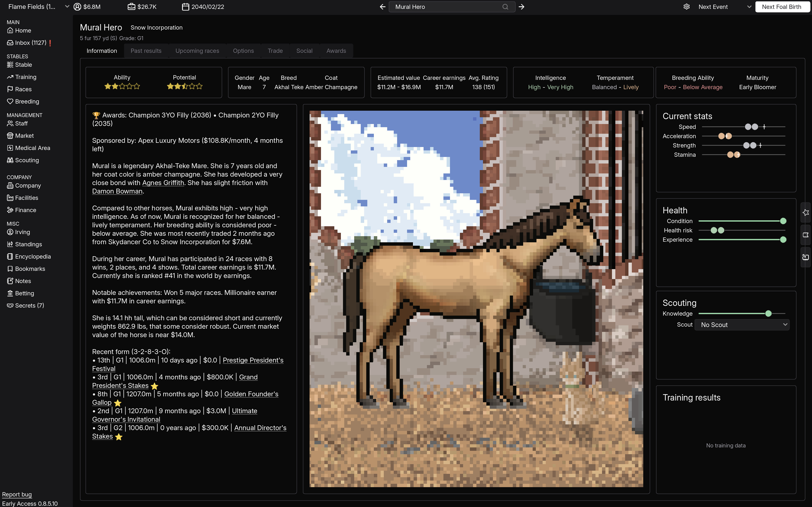Expand the Next Event chevron dropdown
Screen dimensions: 812x507
[749, 6]
